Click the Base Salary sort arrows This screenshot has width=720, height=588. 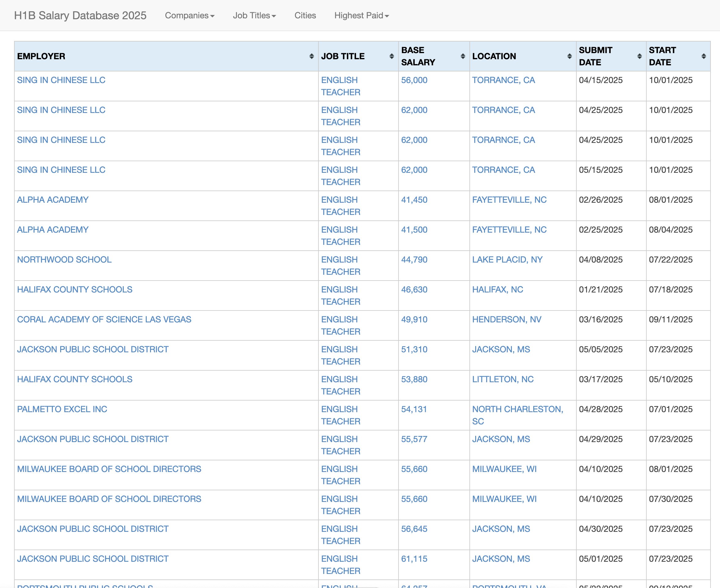point(463,56)
